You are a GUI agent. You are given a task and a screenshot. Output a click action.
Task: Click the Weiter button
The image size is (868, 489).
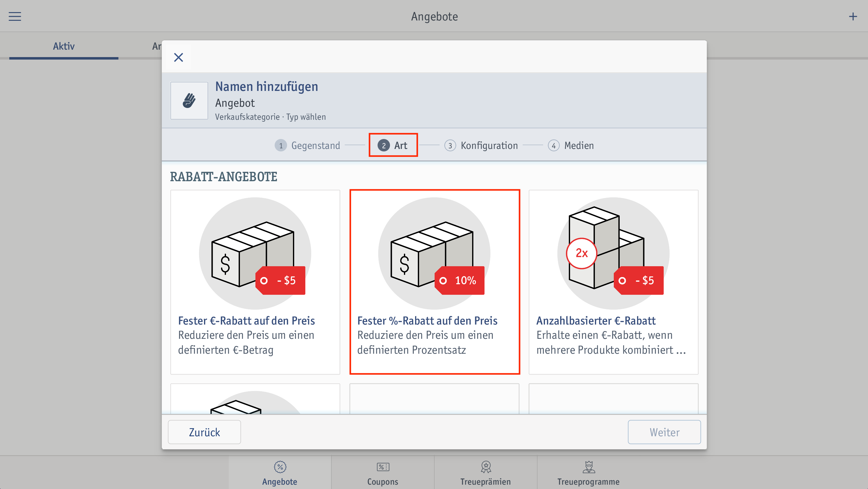[664, 432]
